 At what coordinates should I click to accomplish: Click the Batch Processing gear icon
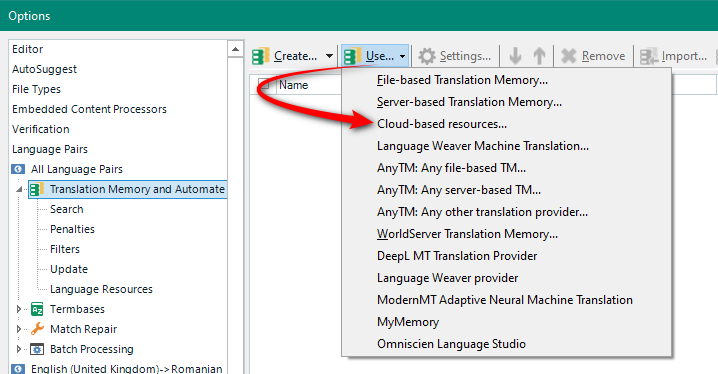37,349
